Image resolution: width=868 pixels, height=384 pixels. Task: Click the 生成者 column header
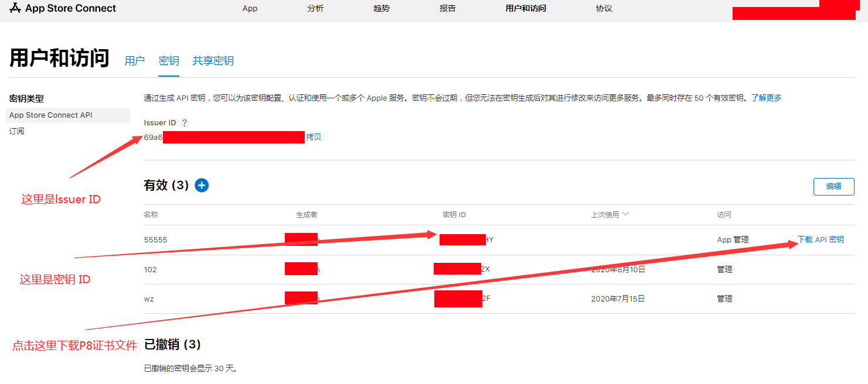[x=307, y=215]
